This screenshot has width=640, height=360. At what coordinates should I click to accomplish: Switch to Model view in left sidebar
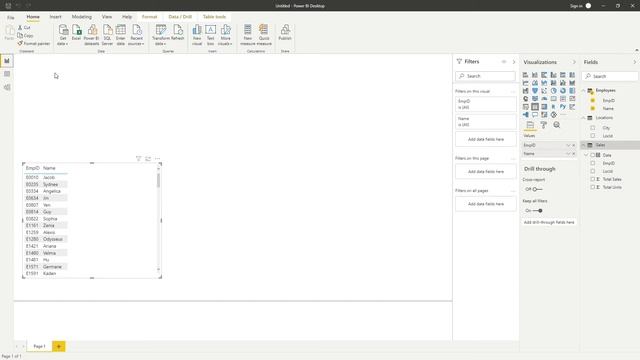coord(7,87)
